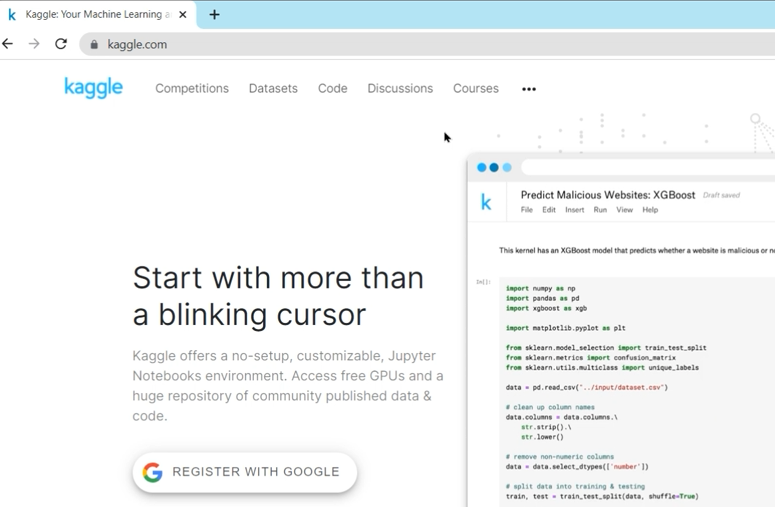Open the notebook Run menu
This screenshot has width=775, height=507.
click(600, 210)
